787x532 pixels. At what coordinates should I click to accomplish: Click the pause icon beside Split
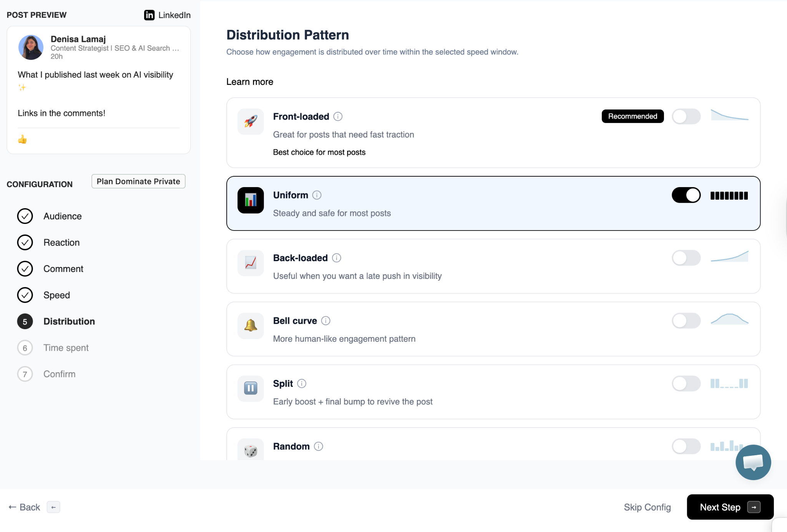250,388
